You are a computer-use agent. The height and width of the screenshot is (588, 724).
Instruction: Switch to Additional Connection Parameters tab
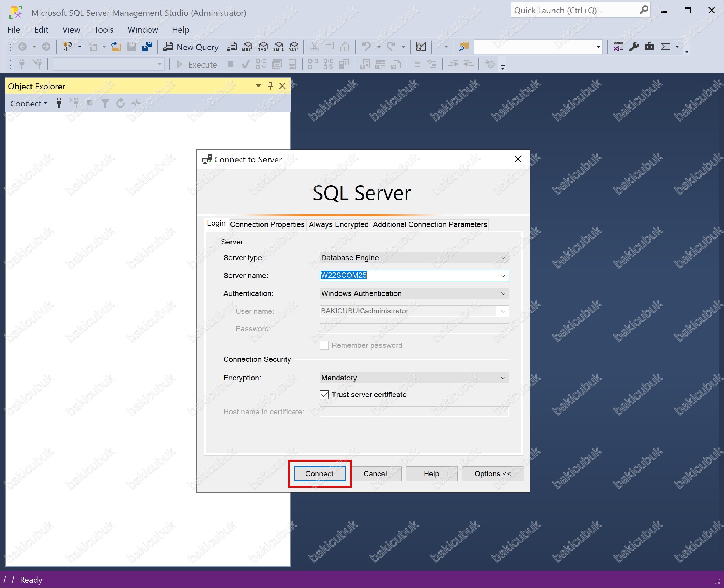[430, 224]
